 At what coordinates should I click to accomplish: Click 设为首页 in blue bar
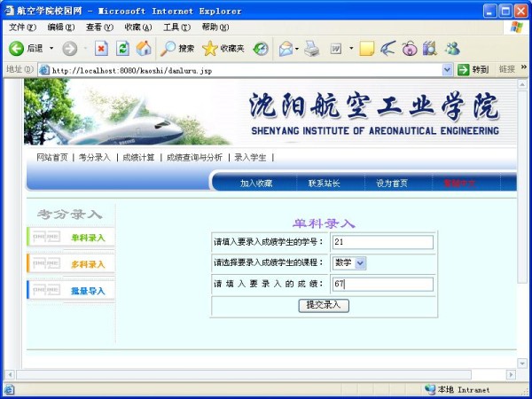392,184
